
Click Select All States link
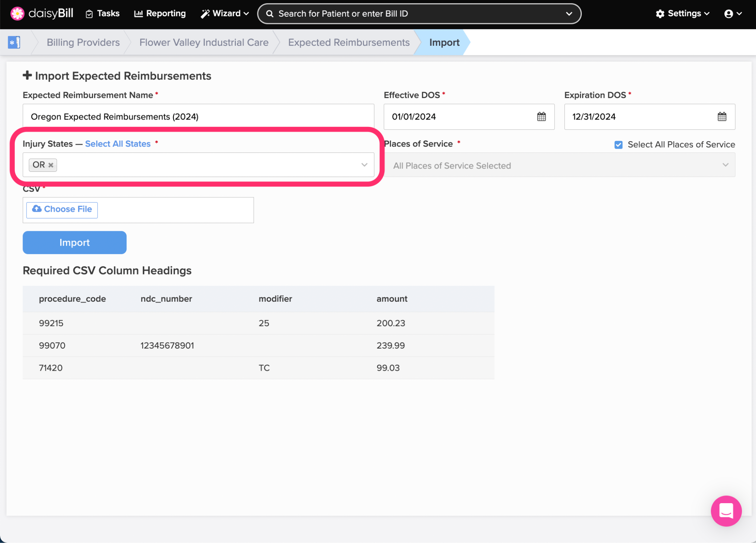tap(118, 144)
